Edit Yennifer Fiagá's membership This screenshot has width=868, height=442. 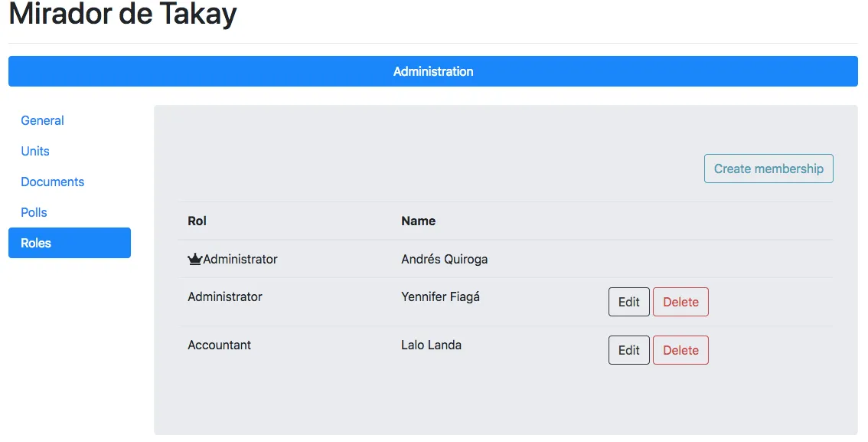click(x=628, y=302)
